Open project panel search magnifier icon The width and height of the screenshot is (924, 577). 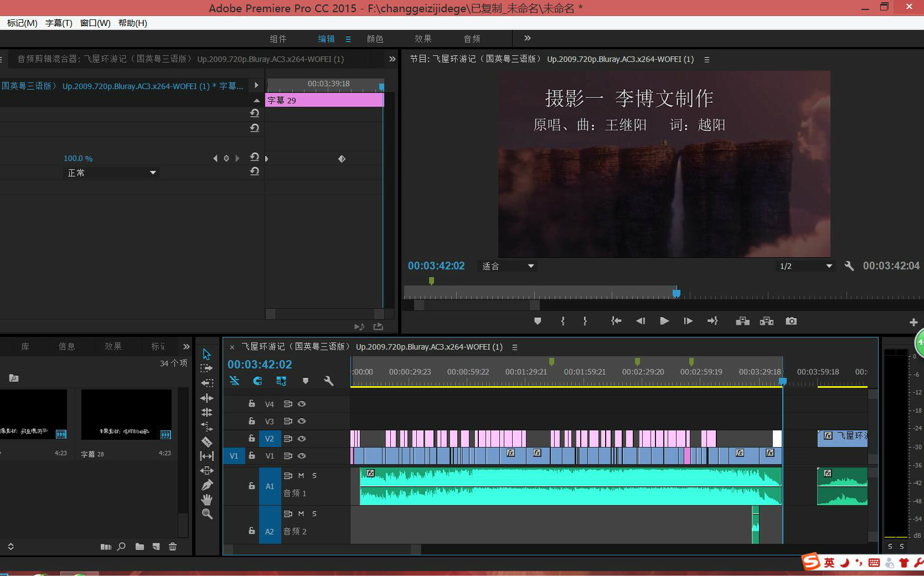point(121,547)
